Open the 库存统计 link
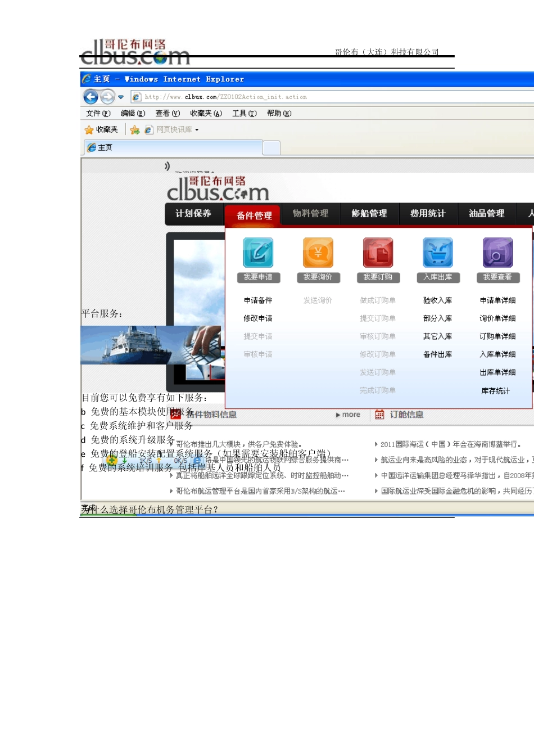534x756 pixels. [496, 391]
